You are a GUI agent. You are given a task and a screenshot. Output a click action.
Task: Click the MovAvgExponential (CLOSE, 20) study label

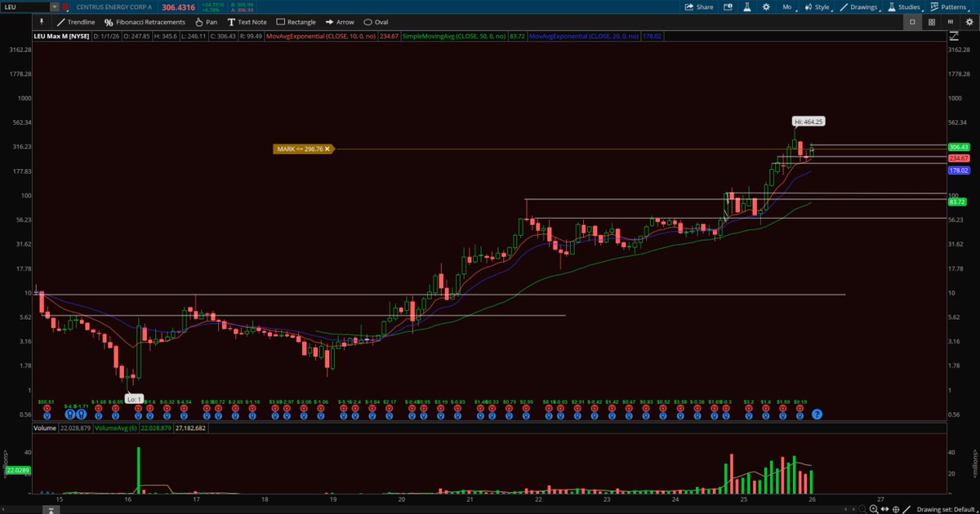point(586,36)
